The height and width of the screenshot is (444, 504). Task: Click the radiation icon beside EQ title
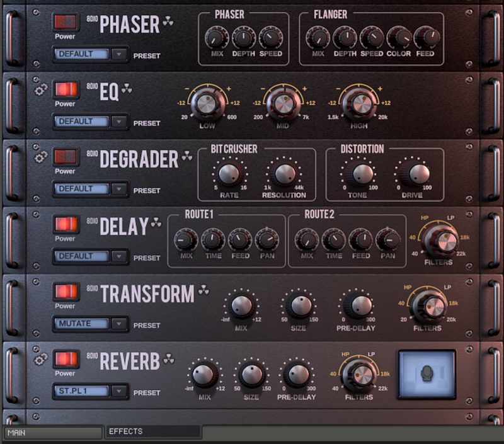coord(127,88)
